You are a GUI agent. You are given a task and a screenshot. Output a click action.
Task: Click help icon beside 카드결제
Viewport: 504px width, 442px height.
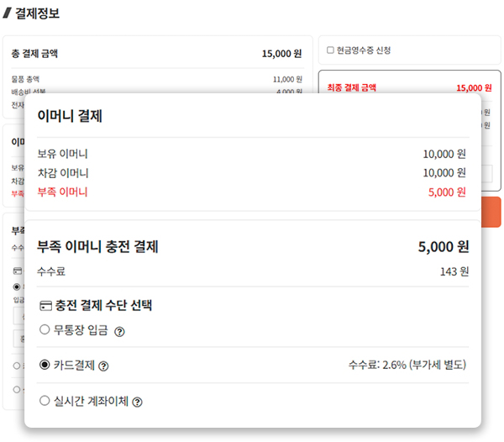[104, 366]
